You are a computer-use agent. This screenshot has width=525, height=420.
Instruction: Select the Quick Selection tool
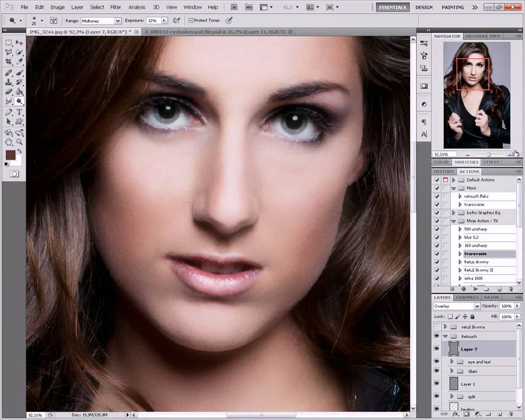pyautogui.click(x=19, y=52)
